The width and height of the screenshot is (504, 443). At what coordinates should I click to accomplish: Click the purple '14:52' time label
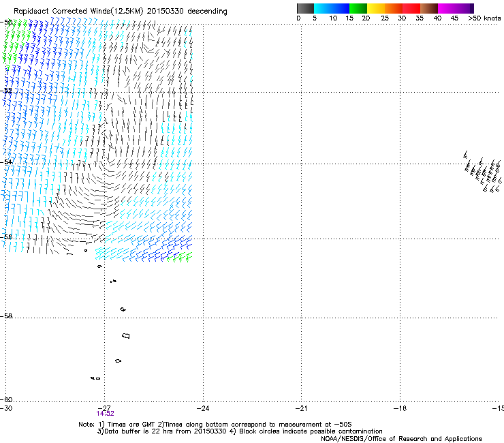coord(105,414)
